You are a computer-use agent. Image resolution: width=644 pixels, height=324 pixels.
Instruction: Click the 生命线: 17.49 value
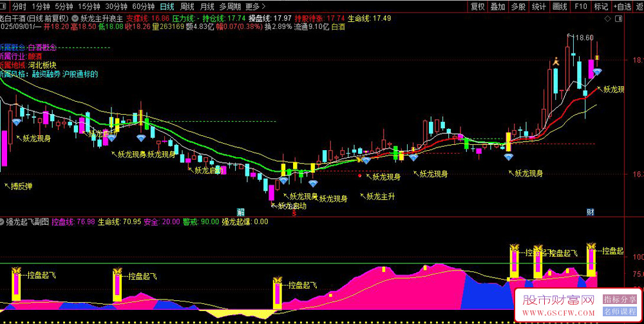(369, 19)
